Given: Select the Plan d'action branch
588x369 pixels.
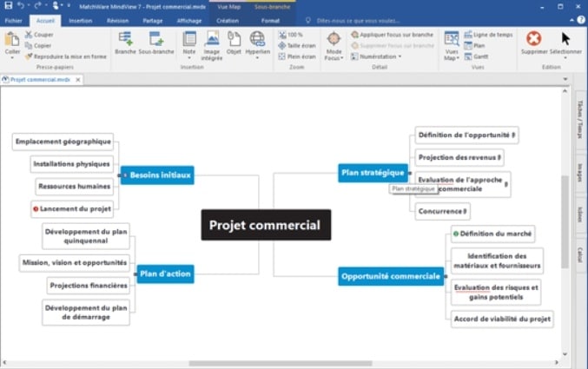Looking at the screenshot, I should pos(165,273).
